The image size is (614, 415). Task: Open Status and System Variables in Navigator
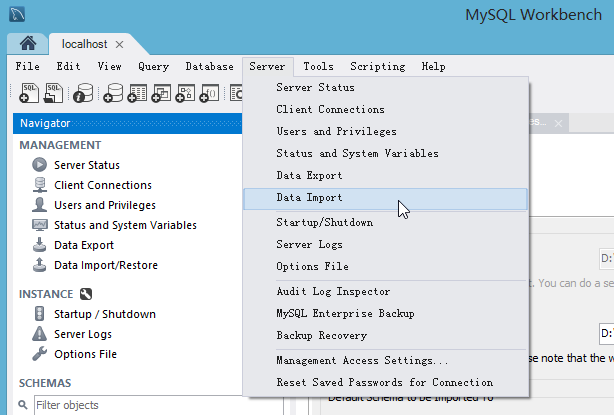pyautogui.click(x=125, y=225)
